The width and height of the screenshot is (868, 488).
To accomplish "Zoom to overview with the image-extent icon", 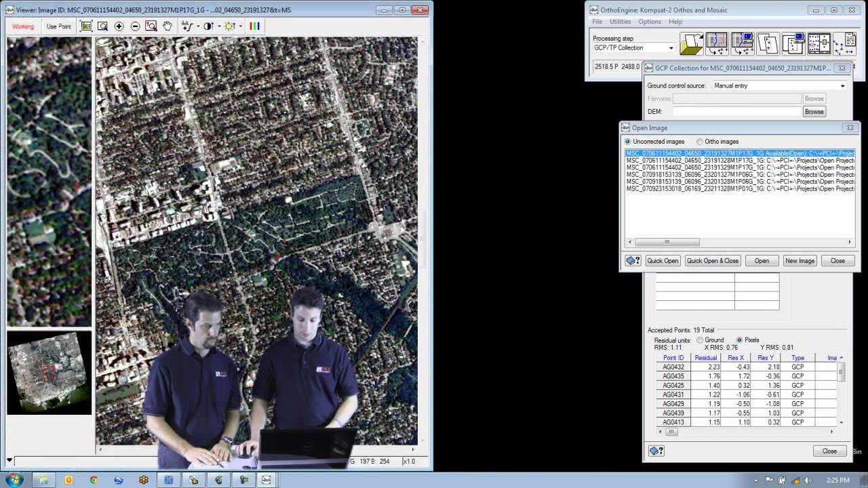I will [x=86, y=26].
